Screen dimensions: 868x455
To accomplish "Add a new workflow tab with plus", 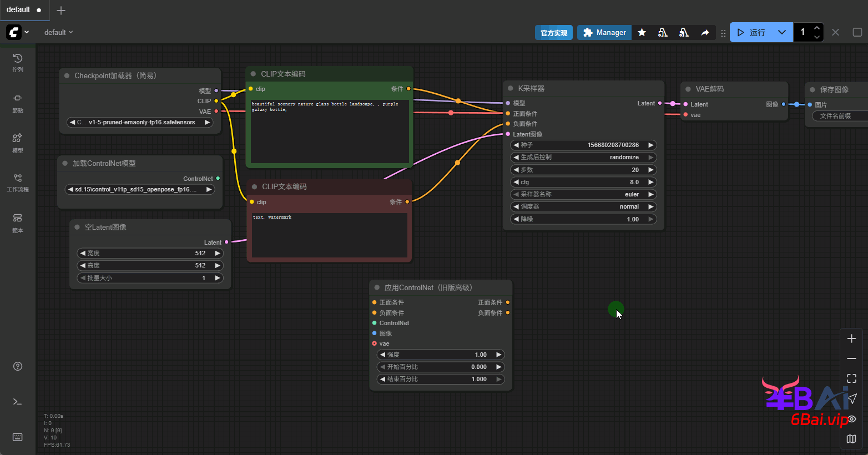I will point(61,11).
